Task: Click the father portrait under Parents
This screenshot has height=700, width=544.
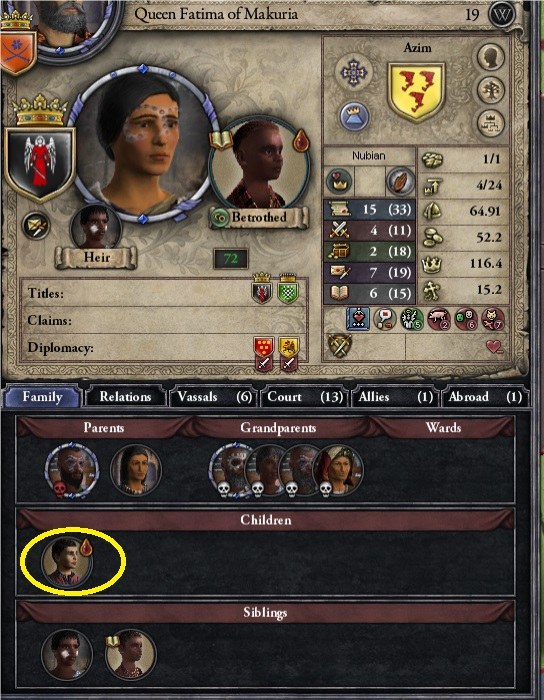Action: tap(71, 469)
